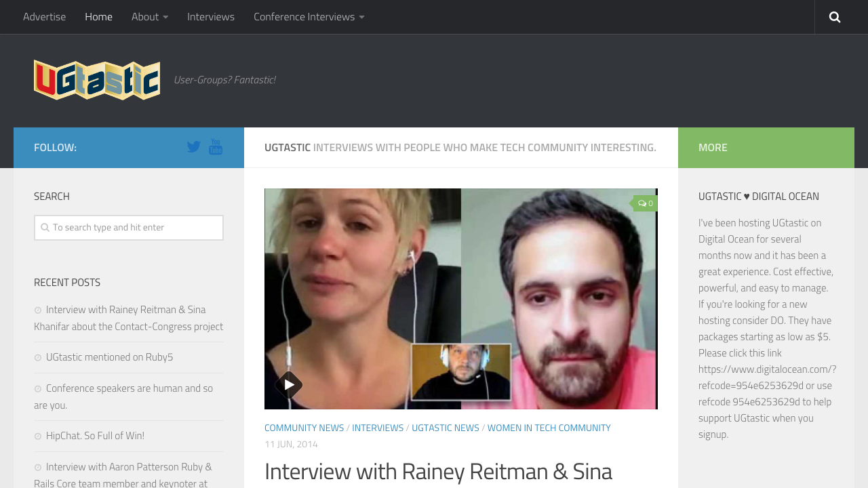This screenshot has width=868, height=488.
Task: Open 'Conference speakers are human' post
Action: pos(123,396)
